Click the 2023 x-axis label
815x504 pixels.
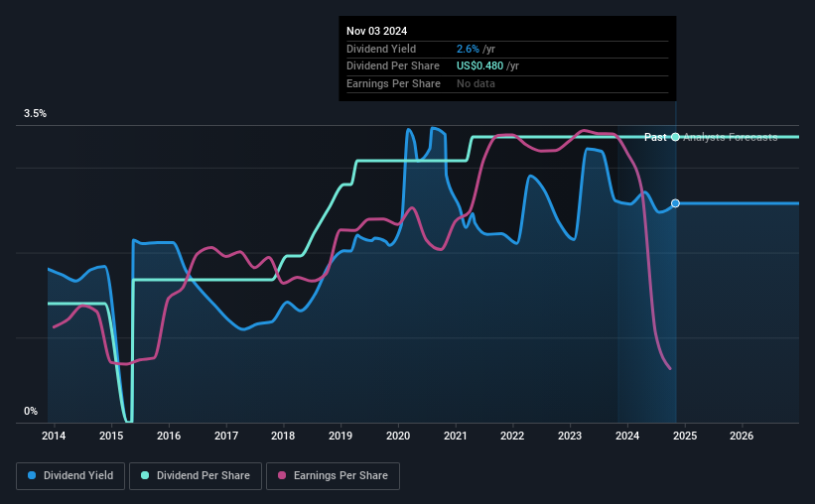(570, 436)
